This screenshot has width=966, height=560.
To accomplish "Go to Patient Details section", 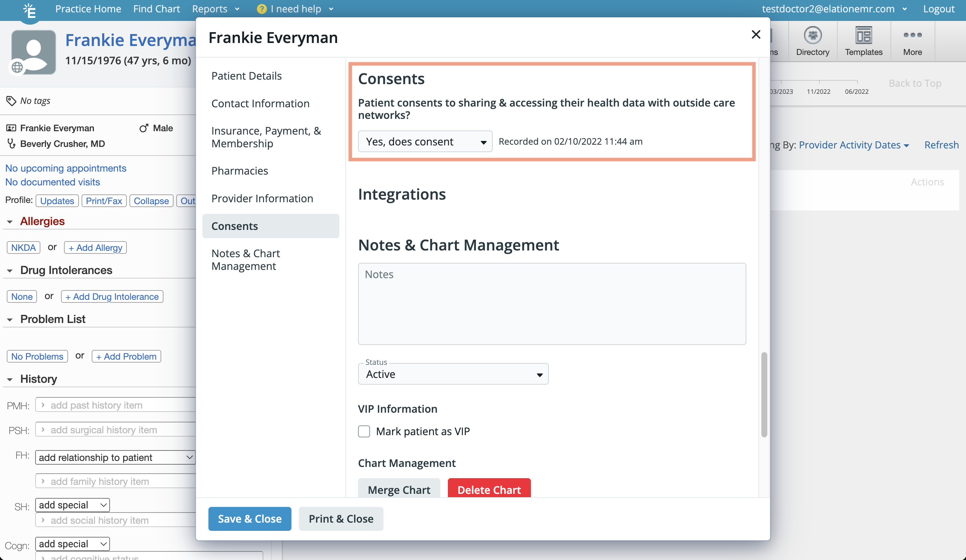I will point(246,76).
